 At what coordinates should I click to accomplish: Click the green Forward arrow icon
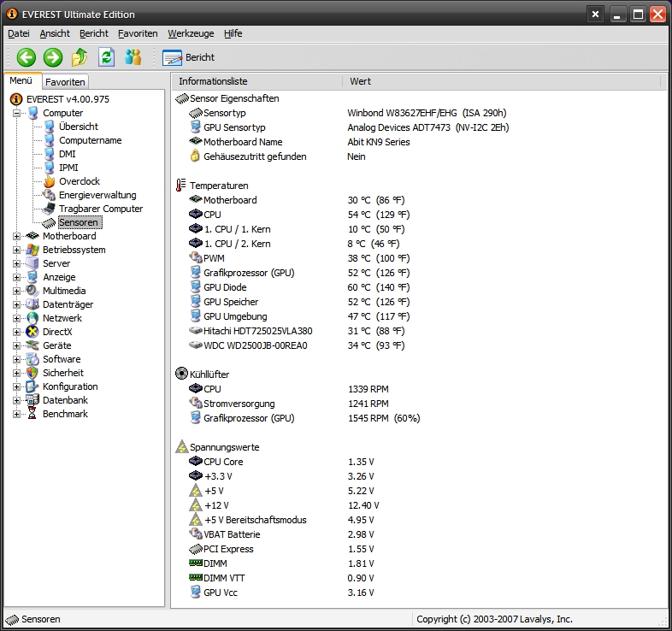click(53, 57)
